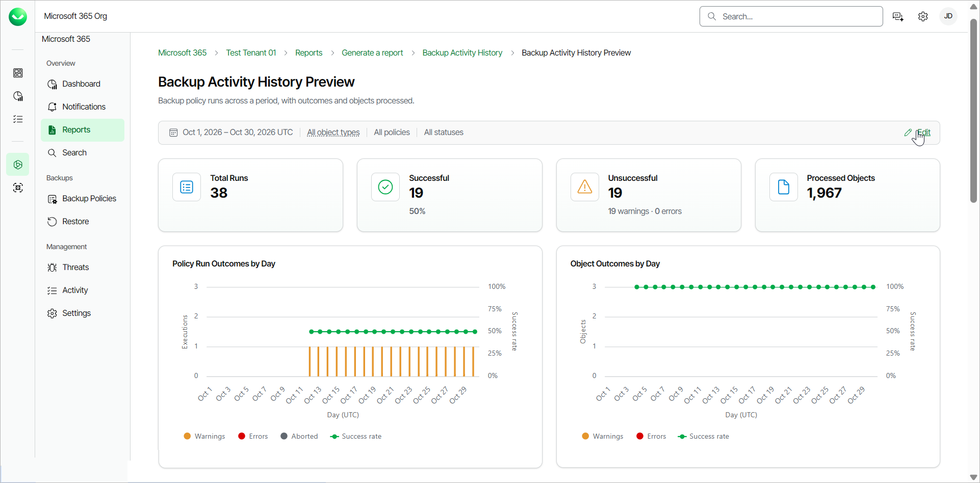
Task: Click the 50% success percentage text
Action: coord(417,211)
